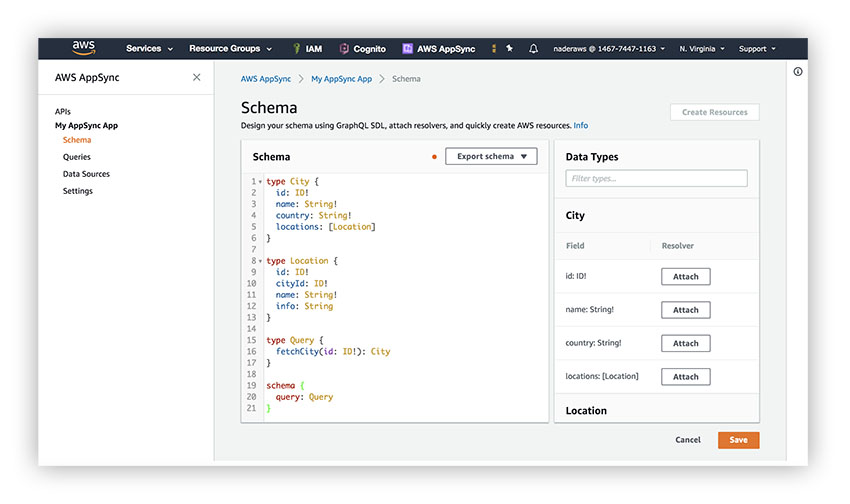The image size is (850, 504).
Task: Click the info circle icon at far right
Action: point(798,72)
